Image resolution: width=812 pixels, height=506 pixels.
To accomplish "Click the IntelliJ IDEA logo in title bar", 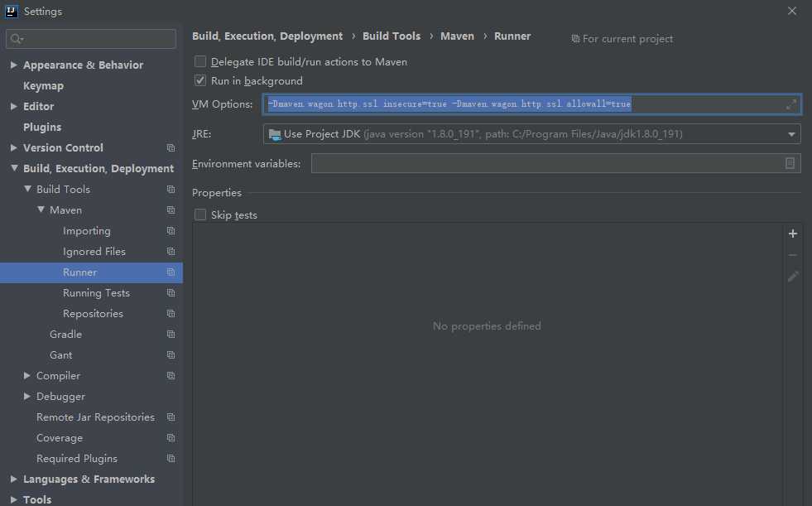I will point(11,12).
